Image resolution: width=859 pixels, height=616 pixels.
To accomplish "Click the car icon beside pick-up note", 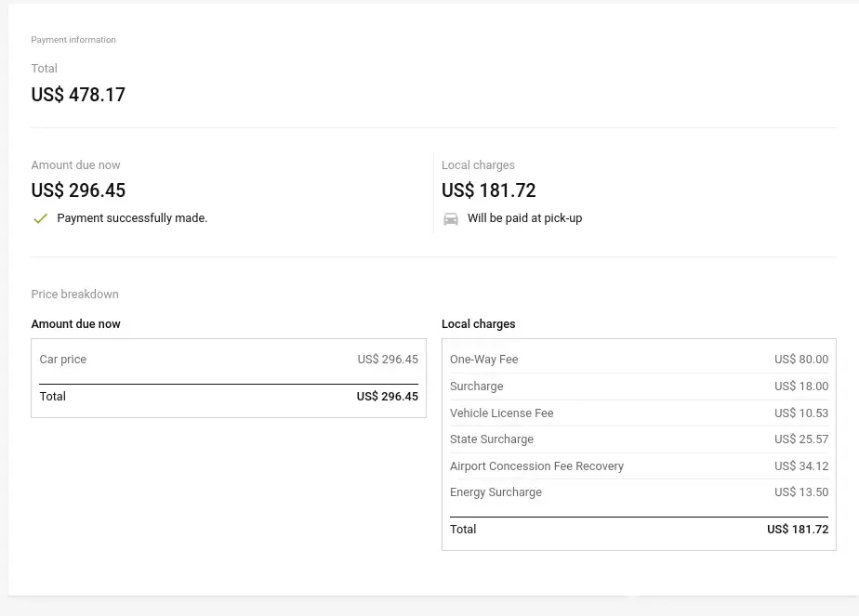I will pyautogui.click(x=451, y=218).
